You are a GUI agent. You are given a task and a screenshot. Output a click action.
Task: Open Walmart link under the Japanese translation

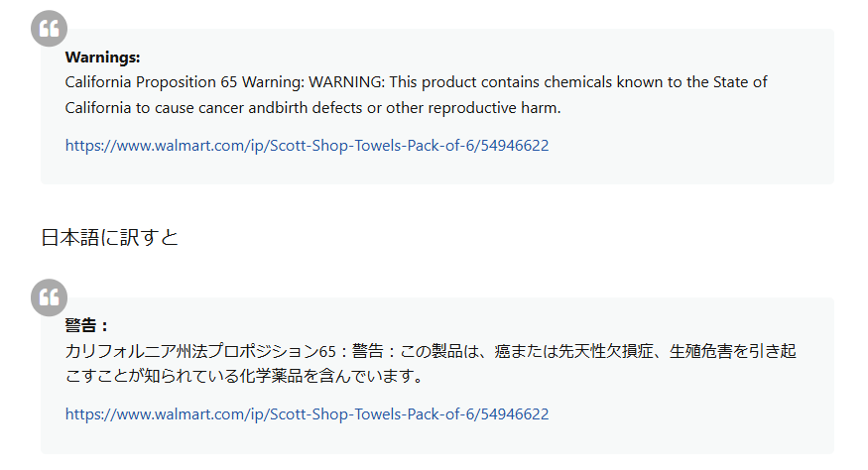(x=307, y=414)
